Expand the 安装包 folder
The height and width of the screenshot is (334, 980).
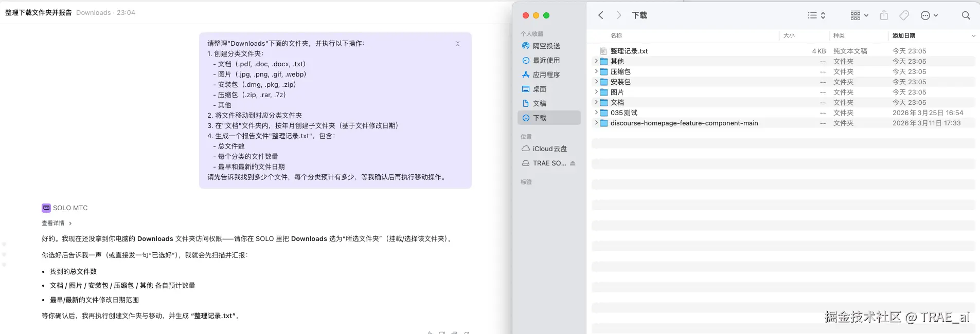pos(596,82)
